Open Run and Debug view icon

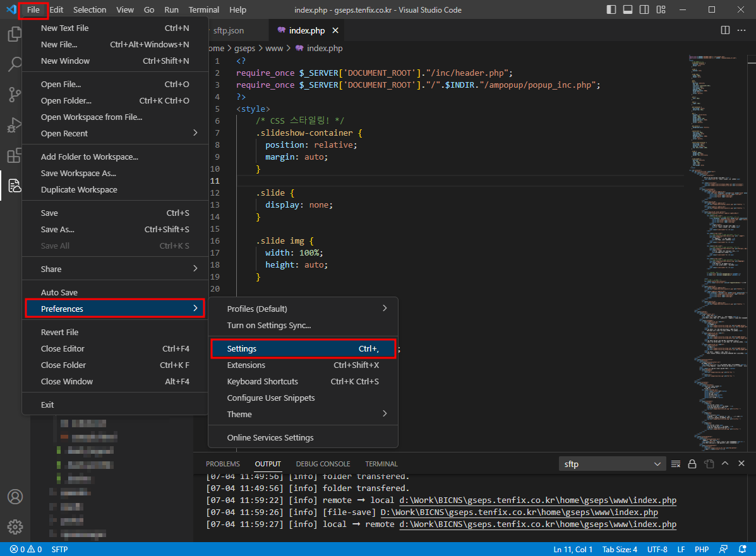(15, 125)
